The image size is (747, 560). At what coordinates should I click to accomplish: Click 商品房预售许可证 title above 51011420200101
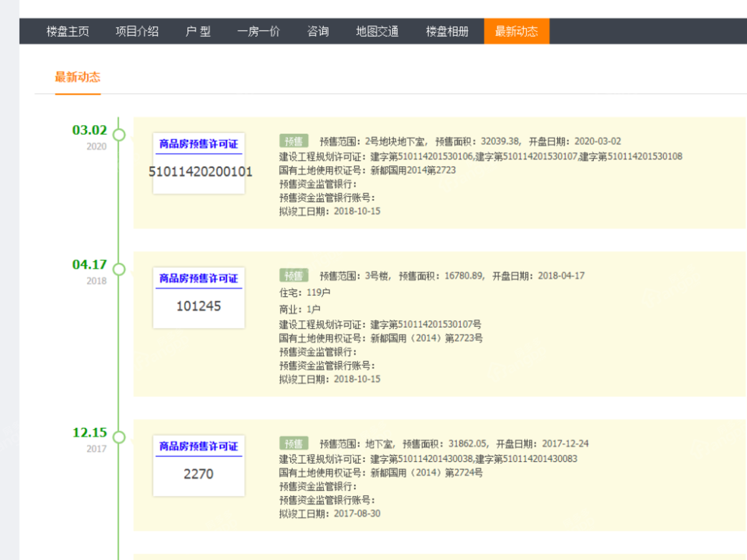pos(199,144)
